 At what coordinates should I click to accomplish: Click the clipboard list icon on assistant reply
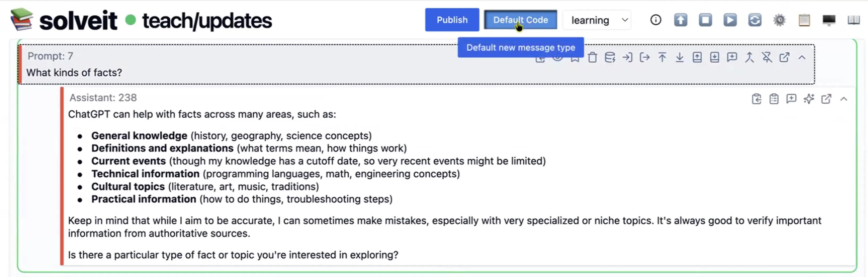pyautogui.click(x=774, y=99)
